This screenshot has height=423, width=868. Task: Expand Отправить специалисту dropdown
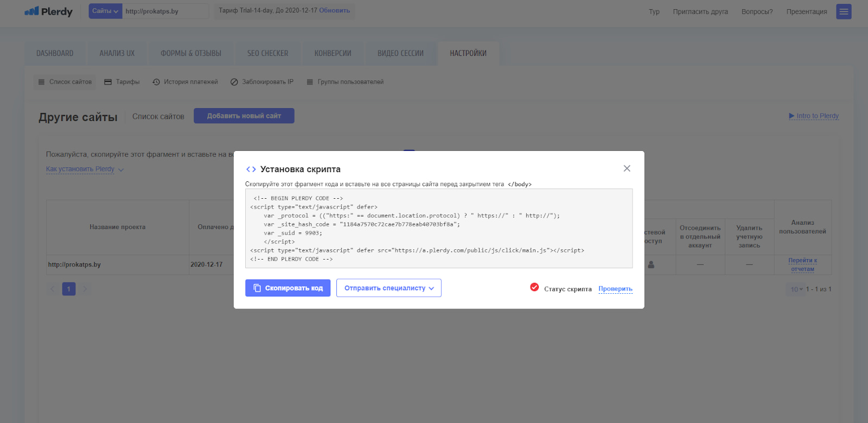click(388, 288)
